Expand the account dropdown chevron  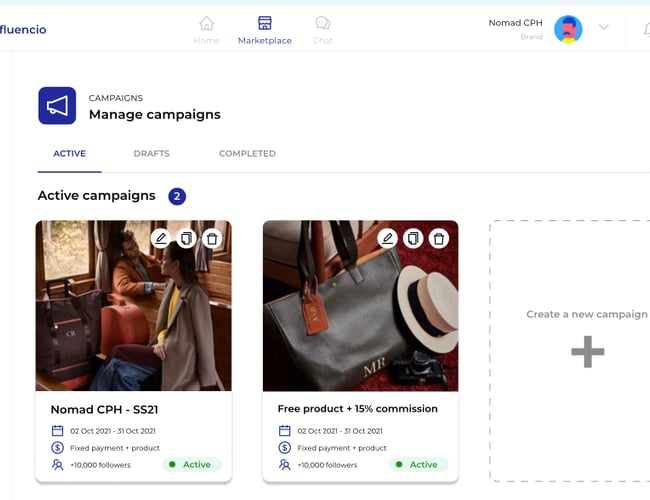pyautogui.click(x=604, y=27)
